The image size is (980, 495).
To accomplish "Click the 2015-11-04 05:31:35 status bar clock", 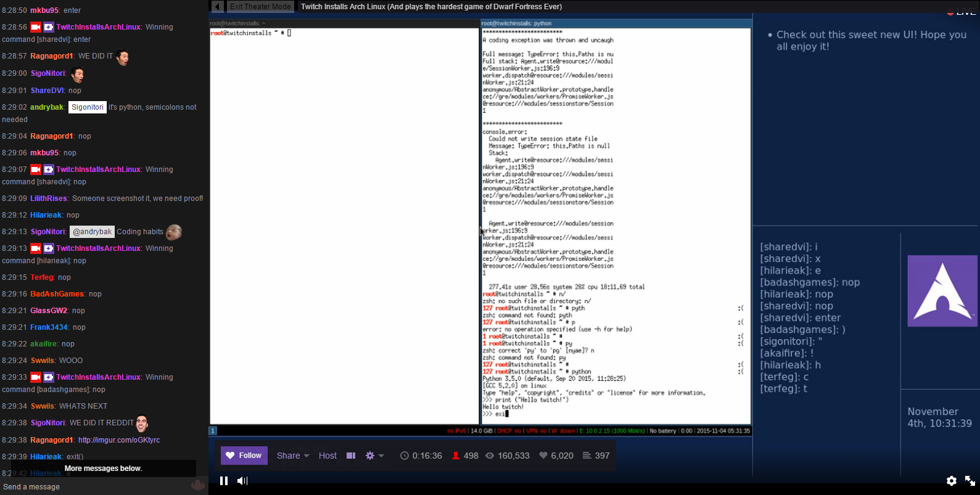I will 723,431.
